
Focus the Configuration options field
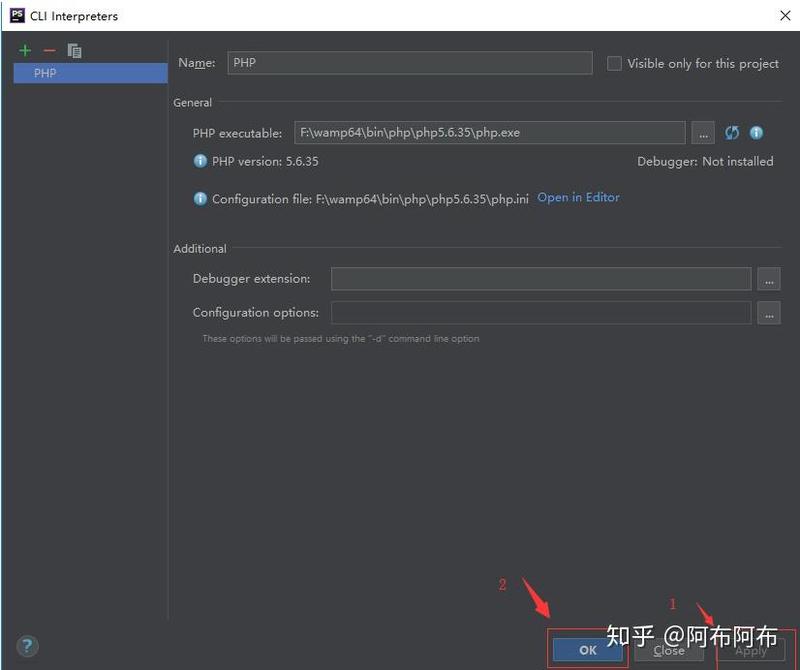click(541, 312)
